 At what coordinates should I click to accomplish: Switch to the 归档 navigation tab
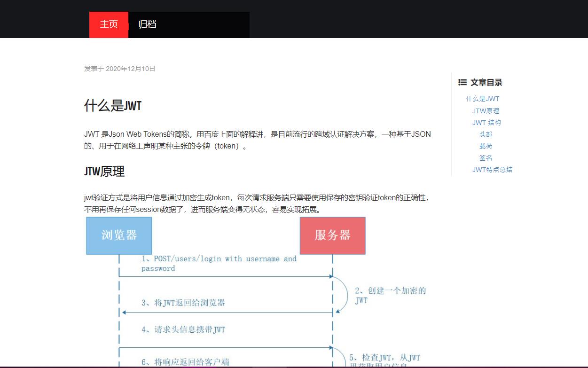click(x=148, y=24)
